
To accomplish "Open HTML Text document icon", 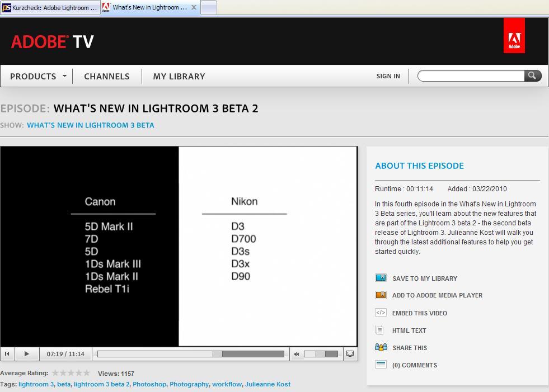I will (380, 330).
